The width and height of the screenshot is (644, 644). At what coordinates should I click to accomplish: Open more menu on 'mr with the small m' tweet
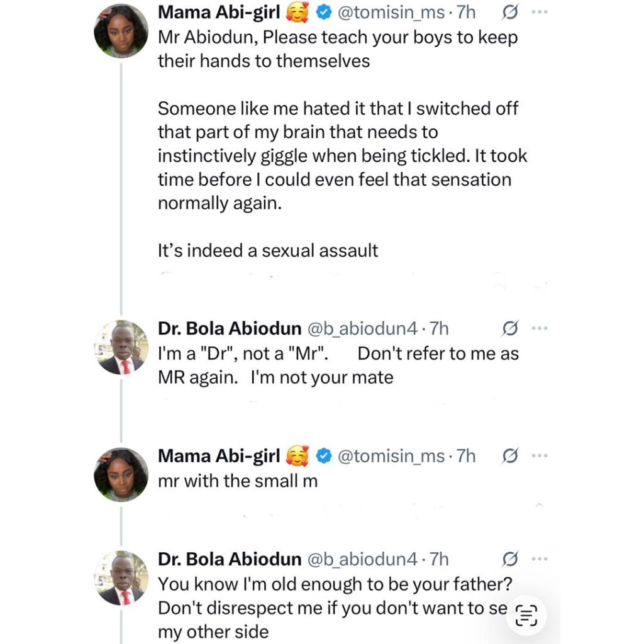click(540, 456)
